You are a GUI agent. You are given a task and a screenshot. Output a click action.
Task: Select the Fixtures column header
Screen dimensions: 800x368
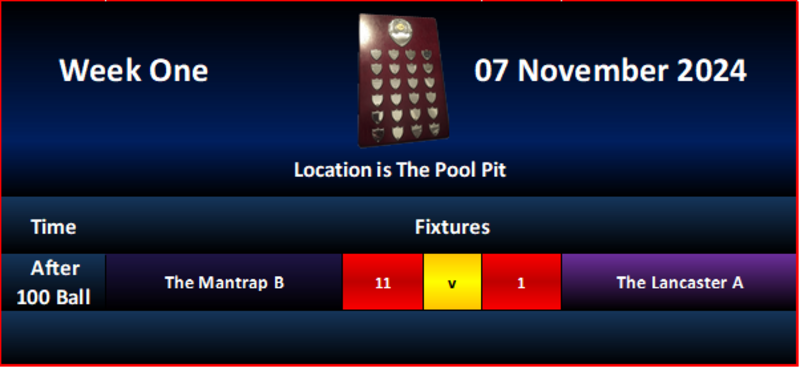click(452, 227)
